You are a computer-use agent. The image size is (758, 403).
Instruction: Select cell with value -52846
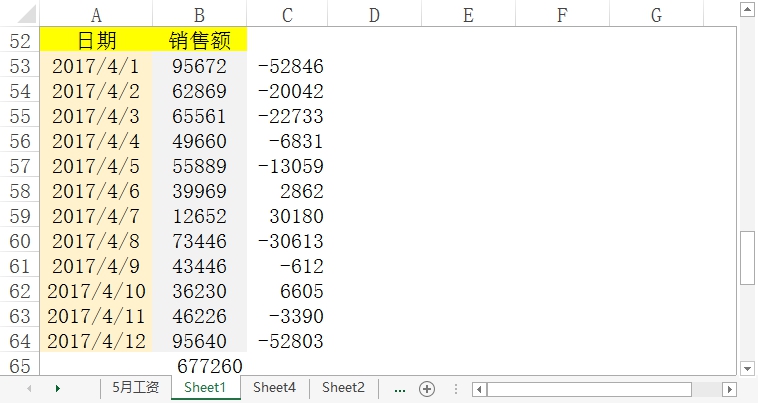[287, 65]
